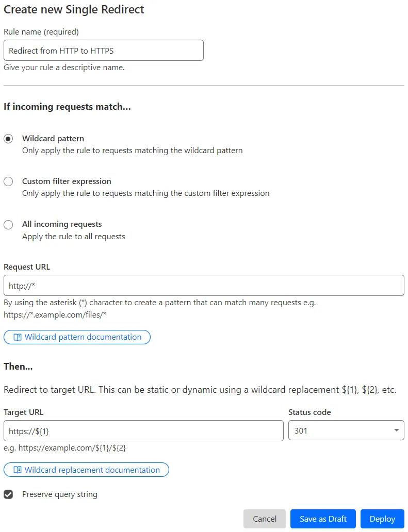Open the Wildcard pattern documentation
Image resolution: width=408 pixels, height=532 pixels.
pyautogui.click(x=77, y=337)
